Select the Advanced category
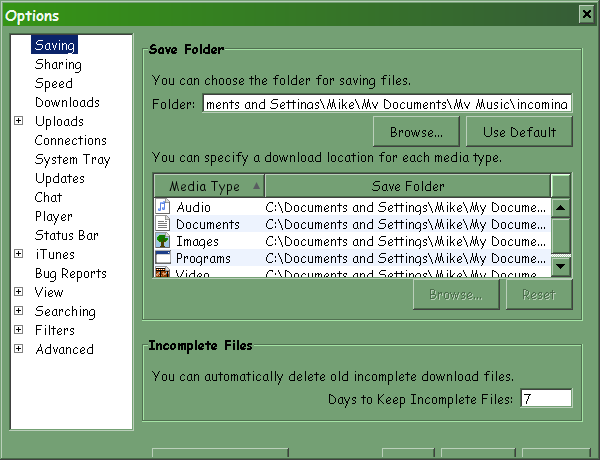Screen dimensions: 600x460 [64, 349]
